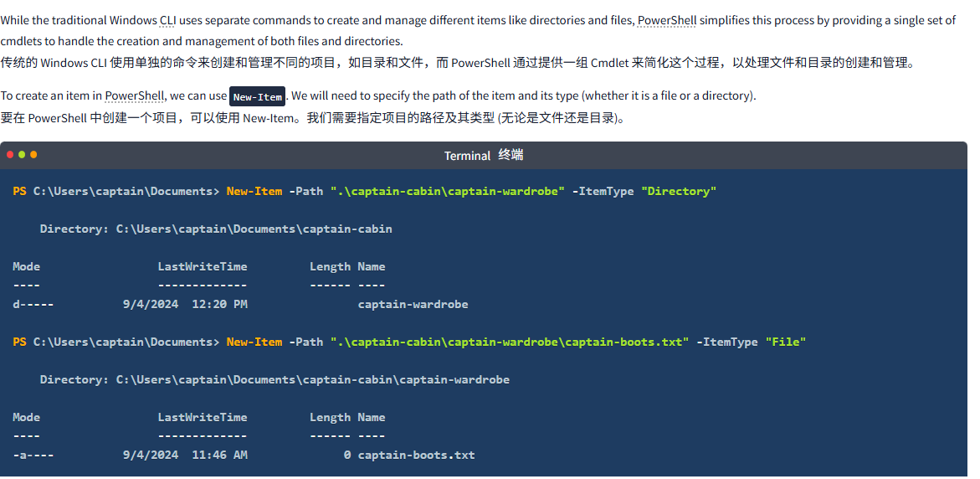The width and height of the screenshot is (980, 479).
Task: Click the Chinese sentence starting with "传统的 Windows CLI"
Action: click(x=458, y=63)
